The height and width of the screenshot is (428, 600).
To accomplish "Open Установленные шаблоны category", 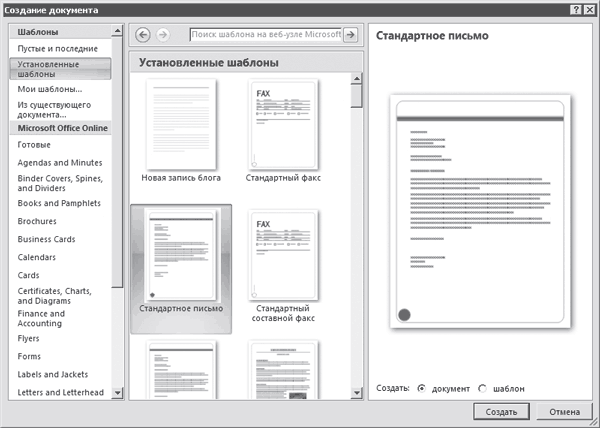I will (60, 69).
